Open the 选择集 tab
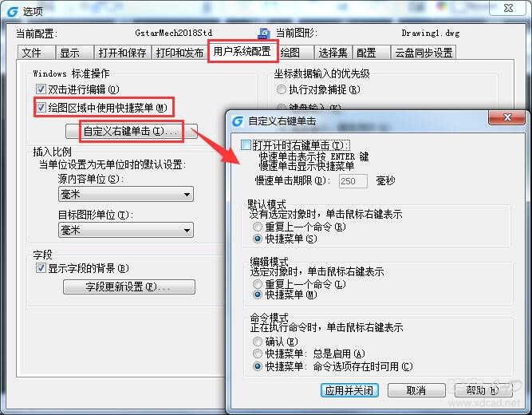532x415 pixels. 333,53
